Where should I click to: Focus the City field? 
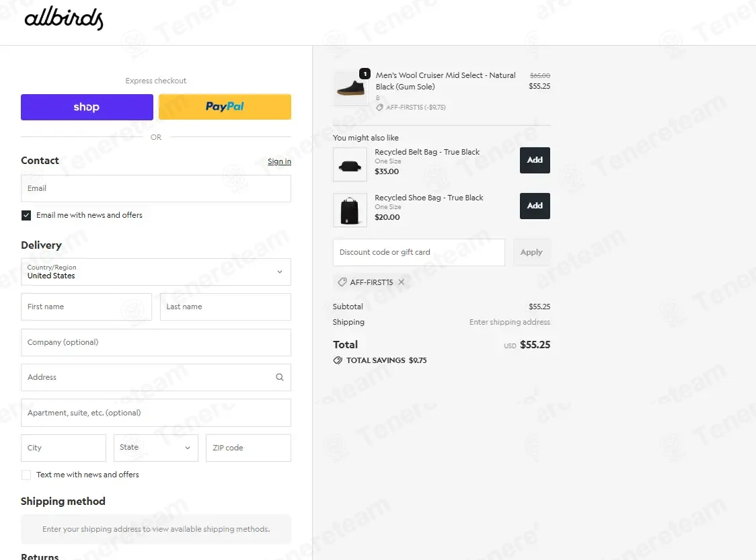click(x=63, y=448)
